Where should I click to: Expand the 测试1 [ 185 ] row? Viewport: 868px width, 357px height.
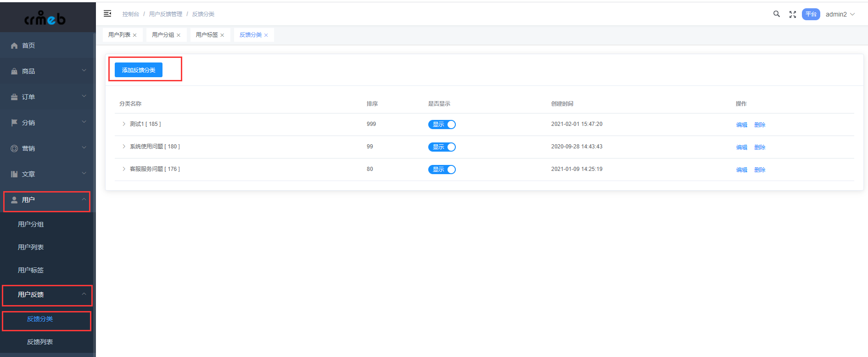124,124
